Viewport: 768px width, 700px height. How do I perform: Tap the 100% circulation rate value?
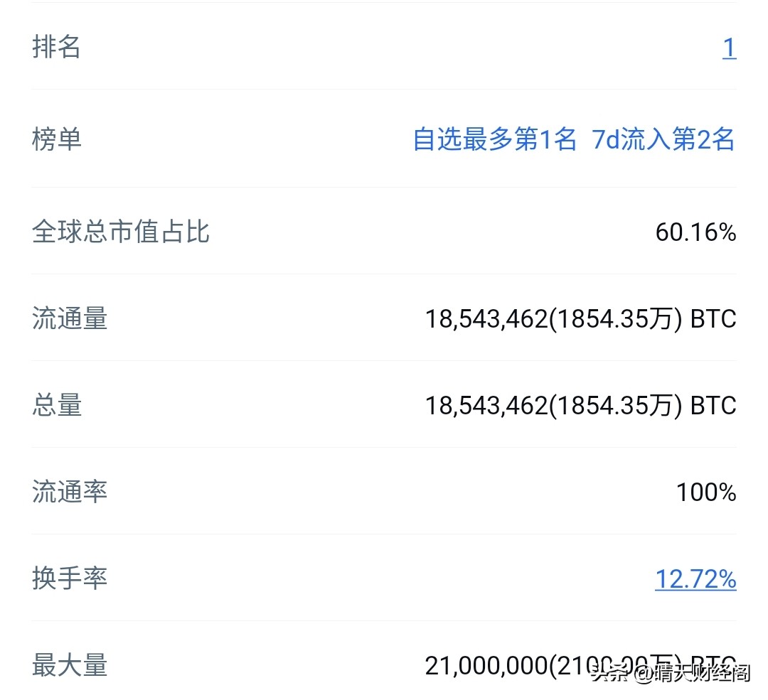click(x=705, y=492)
